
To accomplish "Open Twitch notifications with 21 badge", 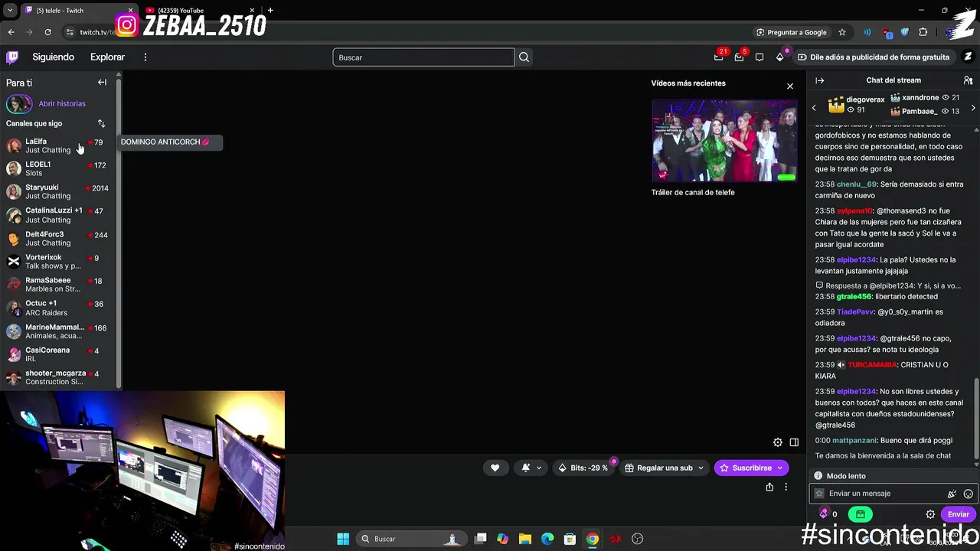I will point(718,57).
